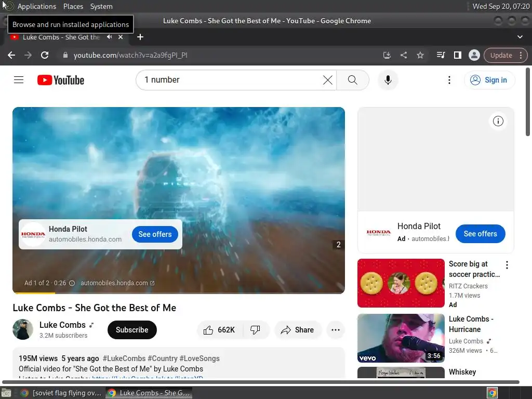Screen dimensions: 532x399
Task: Open the Applications menu
Action: point(37,6)
